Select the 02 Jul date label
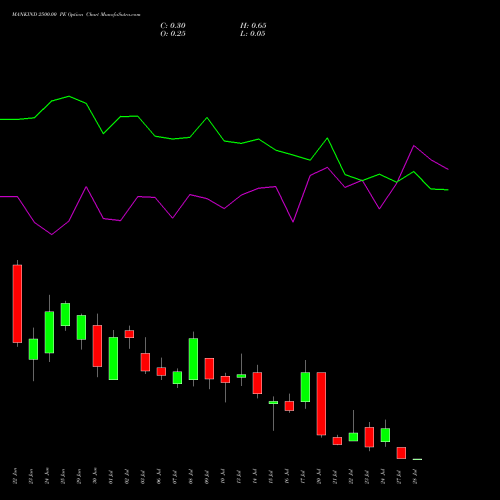Screen dimensions: 500x500 [127, 476]
